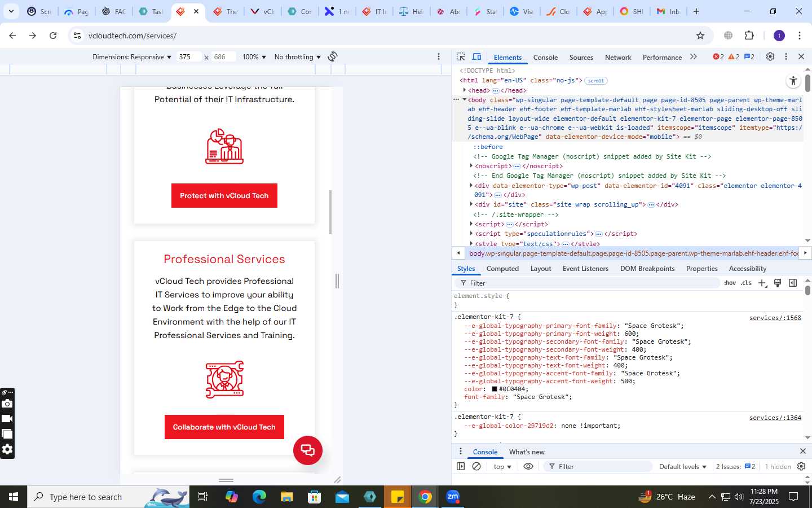
Task: Click the 2 Issues link
Action: tap(736, 467)
